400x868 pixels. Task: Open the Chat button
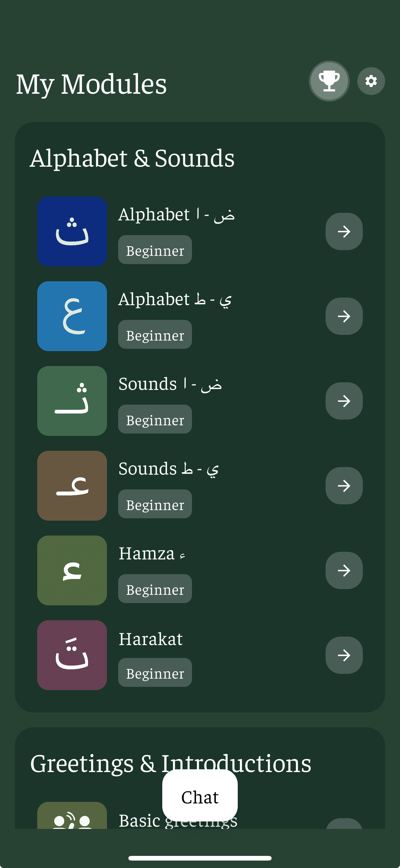click(x=200, y=797)
